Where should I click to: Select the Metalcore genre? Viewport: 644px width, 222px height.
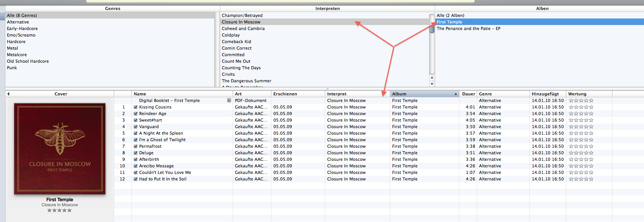(x=110, y=55)
